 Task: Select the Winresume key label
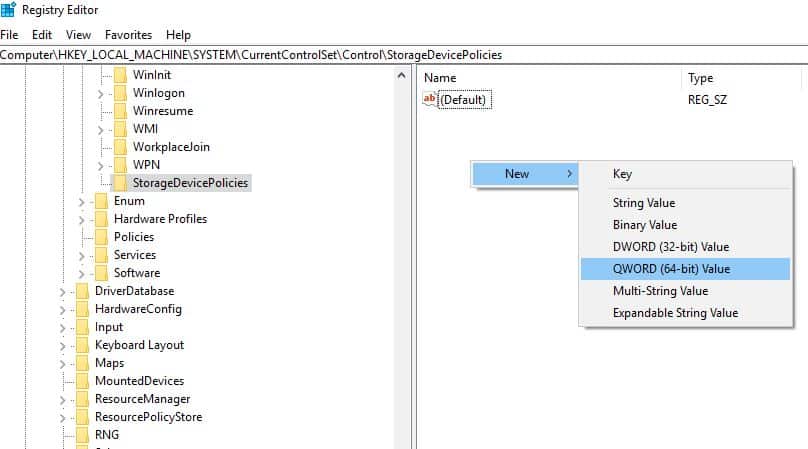[163, 111]
